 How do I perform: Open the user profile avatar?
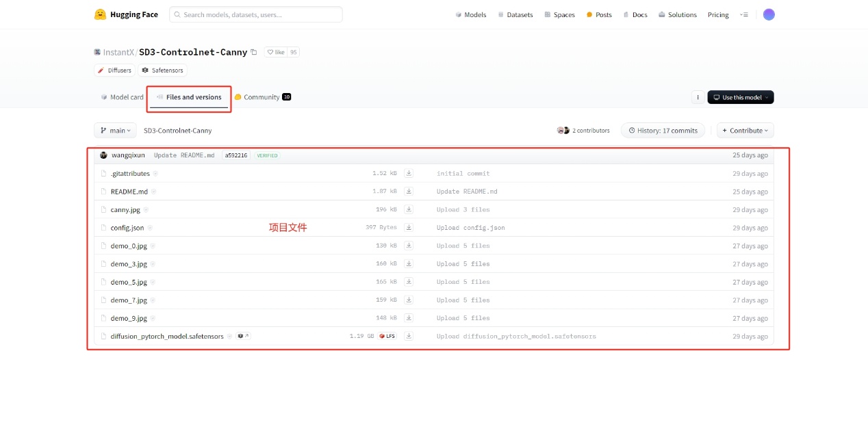coord(769,14)
